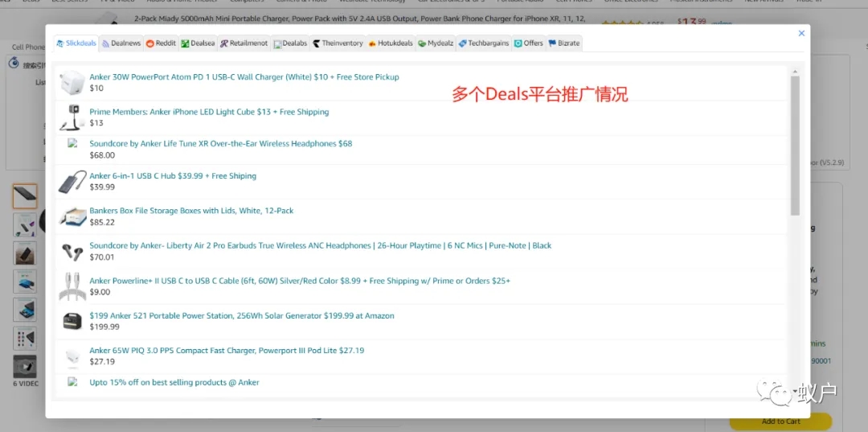This screenshot has width=868, height=432.
Task: Click the Liberty Air earbuds image
Action: (x=72, y=252)
